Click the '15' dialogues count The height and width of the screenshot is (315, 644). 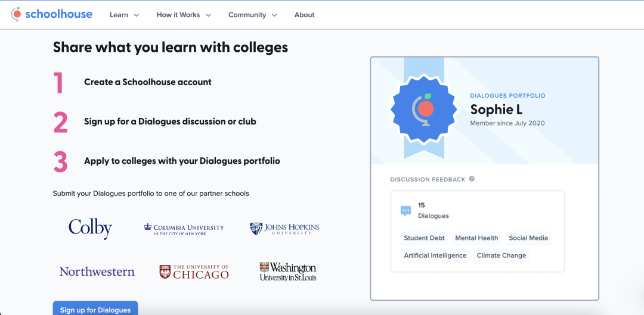pyautogui.click(x=422, y=205)
